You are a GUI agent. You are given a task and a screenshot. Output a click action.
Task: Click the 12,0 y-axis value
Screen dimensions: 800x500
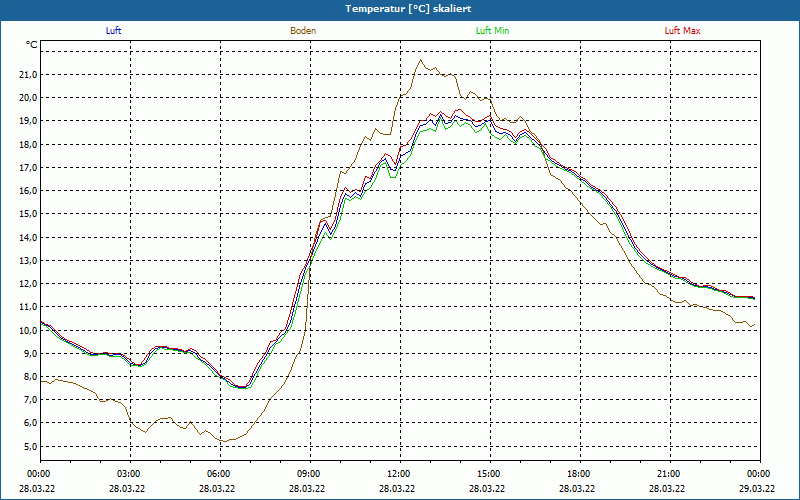pos(29,284)
